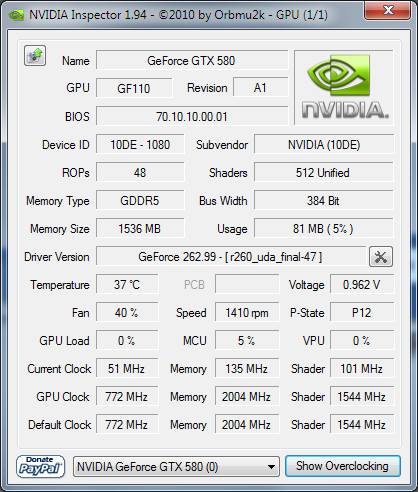The width and height of the screenshot is (418, 492).
Task: Click the BIOS version field
Action: (x=192, y=116)
